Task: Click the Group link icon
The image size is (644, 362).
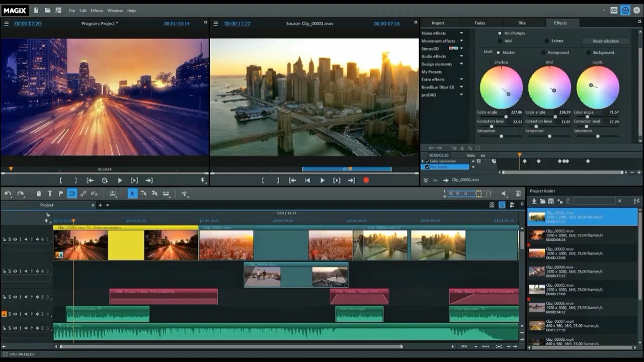Action: coord(83,194)
